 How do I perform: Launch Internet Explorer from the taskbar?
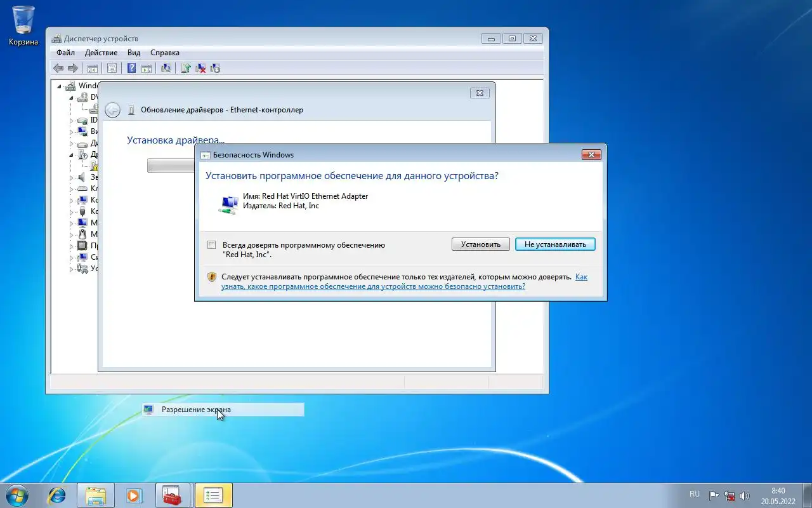click(57, 495)
